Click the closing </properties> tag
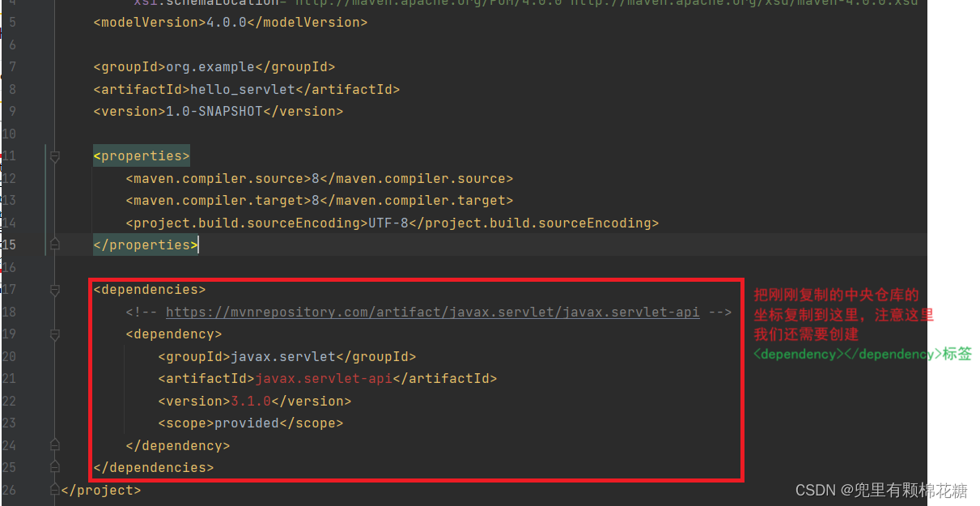Image resolution: width=980 pixels, height=506 pixels. point(146,245)
